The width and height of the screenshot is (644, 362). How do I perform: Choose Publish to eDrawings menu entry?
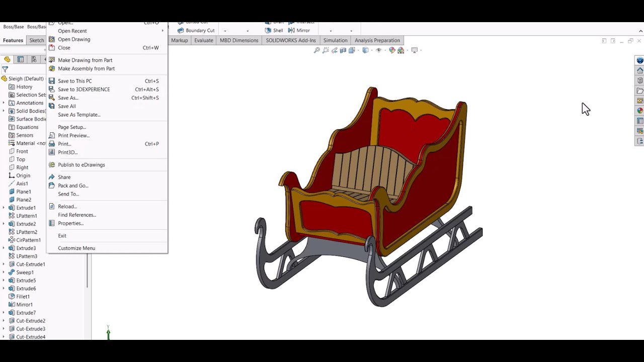tap(82, 165)
